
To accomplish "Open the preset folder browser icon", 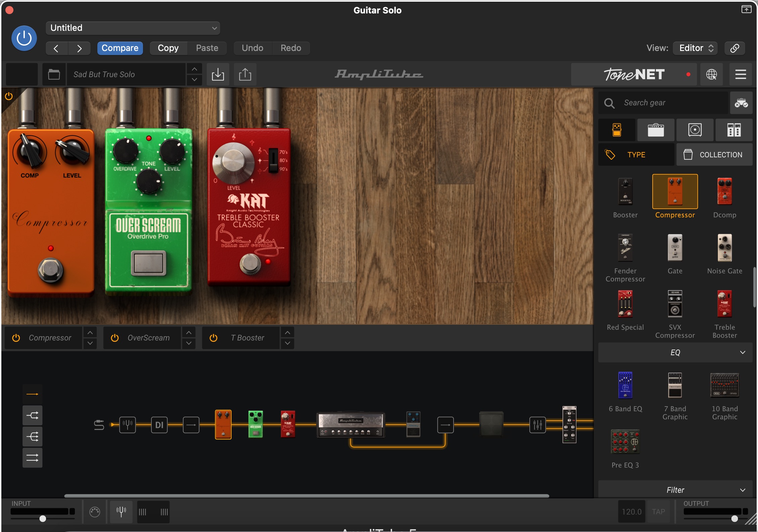I will click(x=54, y=74).
